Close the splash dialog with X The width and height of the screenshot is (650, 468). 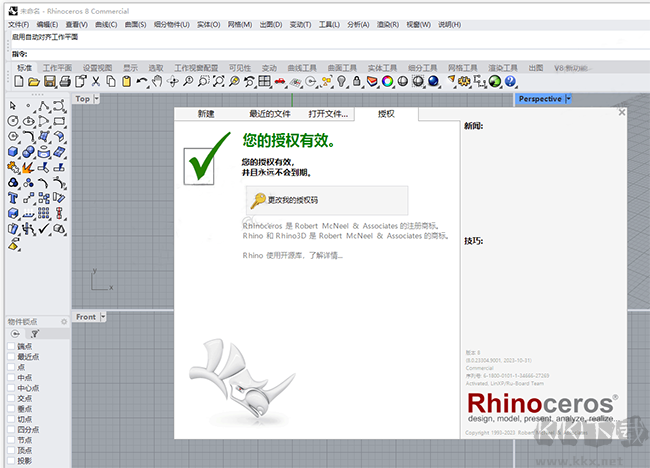click(621, 112)
